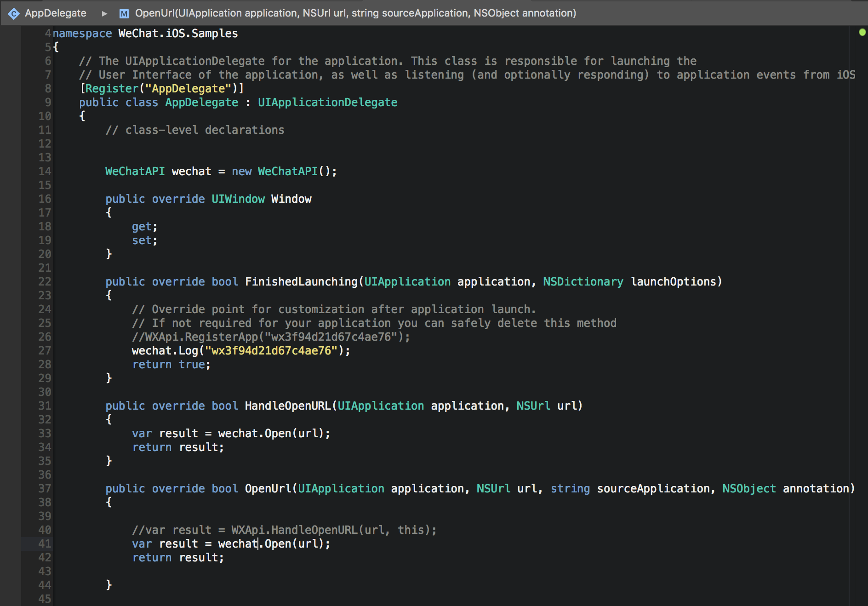Click the 'set;' accessor

(x=144, y=240)
